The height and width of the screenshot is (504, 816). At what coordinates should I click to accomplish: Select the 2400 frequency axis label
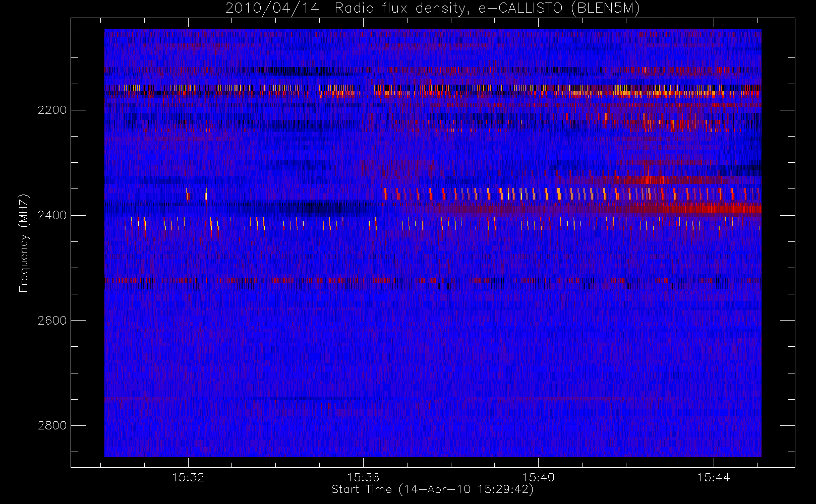52,216
